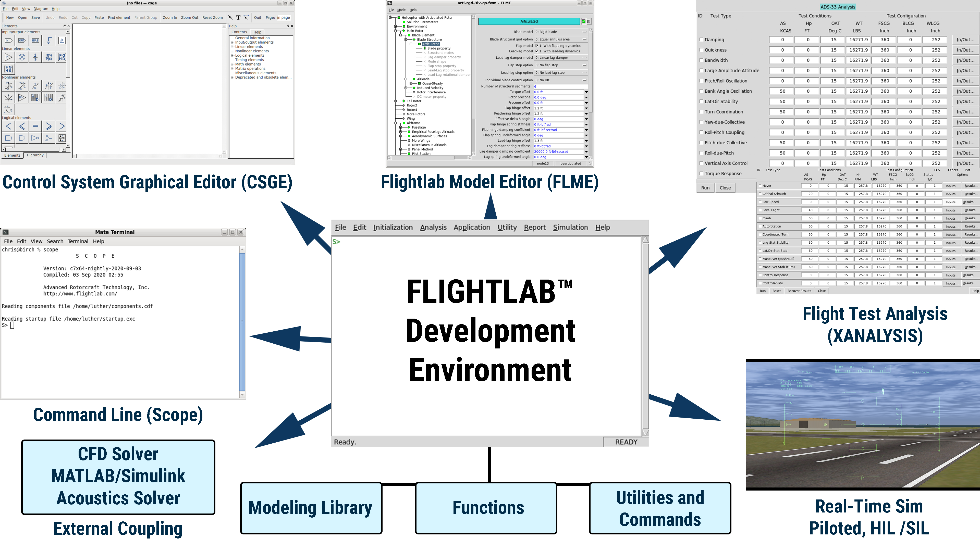Select the 1D table lookup element
The width and height of the screenshot is (980, 551).
[35, 98]
